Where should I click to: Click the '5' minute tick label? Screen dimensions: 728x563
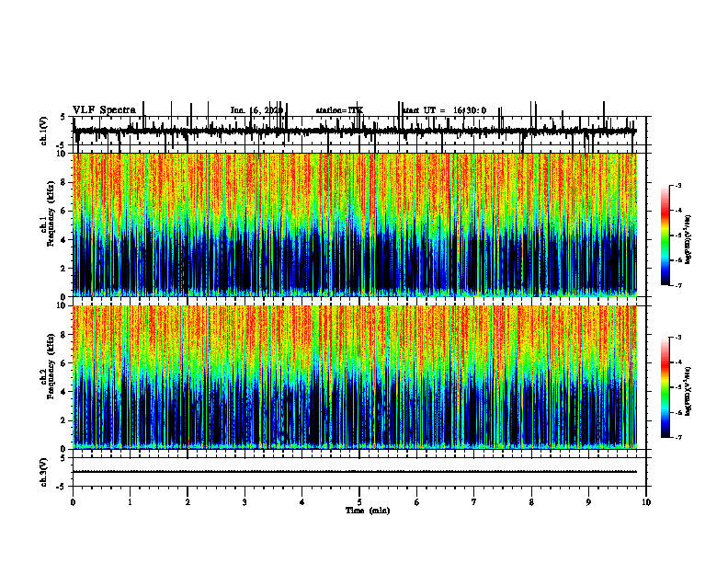pos(359,502)
